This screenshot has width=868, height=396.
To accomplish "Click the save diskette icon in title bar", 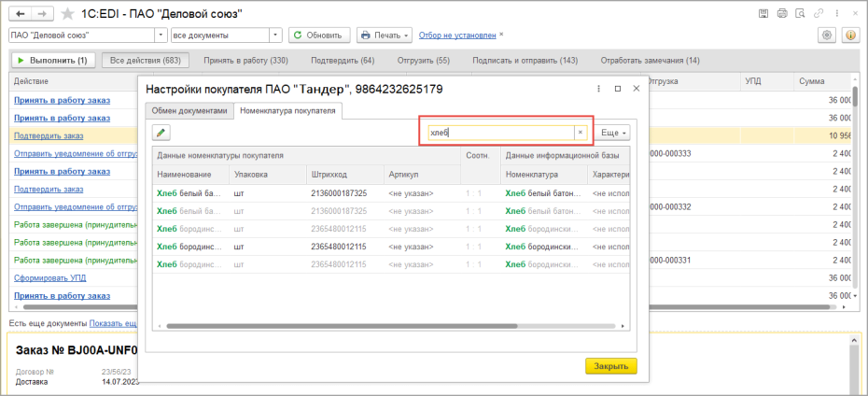I will [x=763, y=13].
